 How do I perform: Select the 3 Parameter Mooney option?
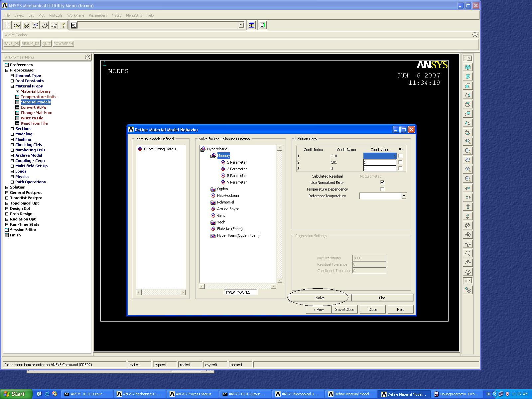(x=237, y=169)
